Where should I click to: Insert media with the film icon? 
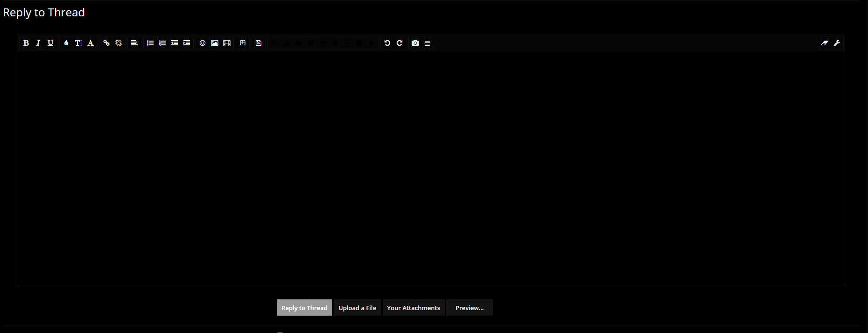[227, 43]
